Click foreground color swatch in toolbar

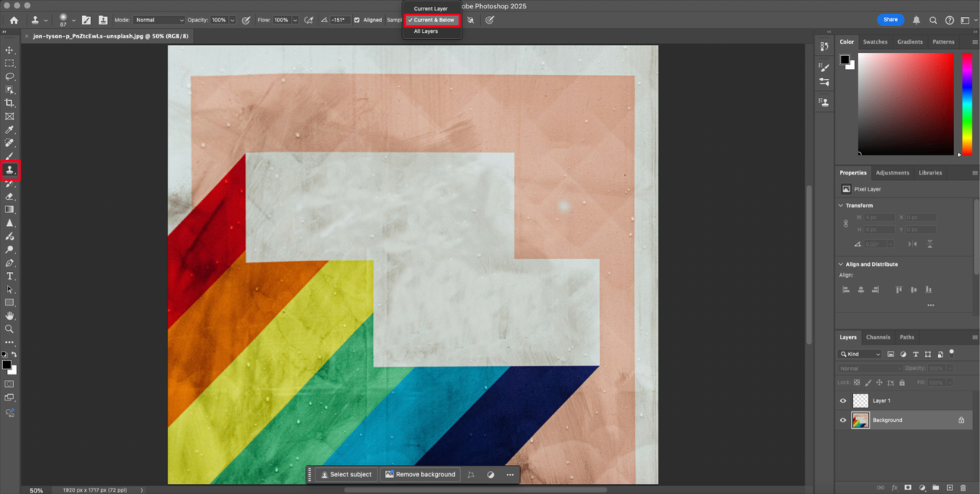(x=7, y=365)
